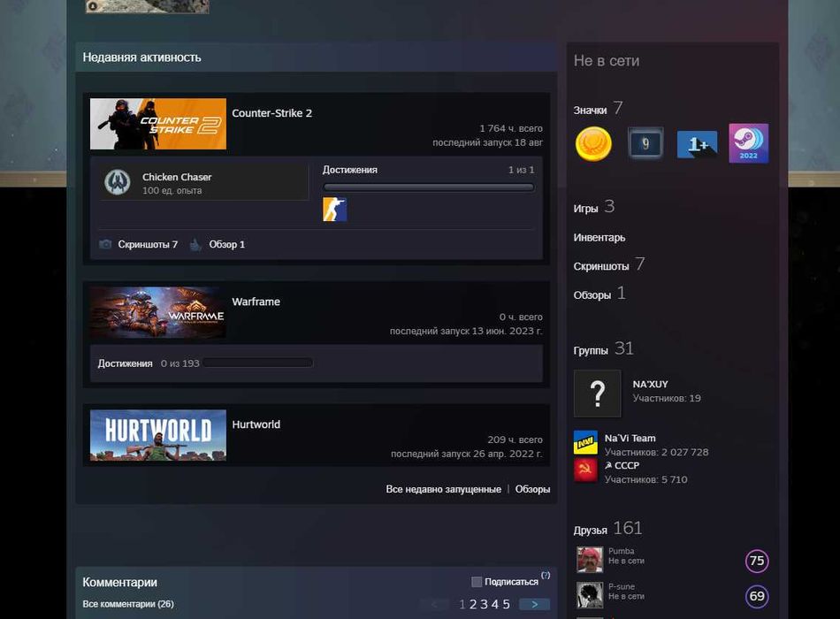Viewport: 840px width, 619px height.
Task: Open Все недавно запущенные link
Action: [x=444, y=489]
